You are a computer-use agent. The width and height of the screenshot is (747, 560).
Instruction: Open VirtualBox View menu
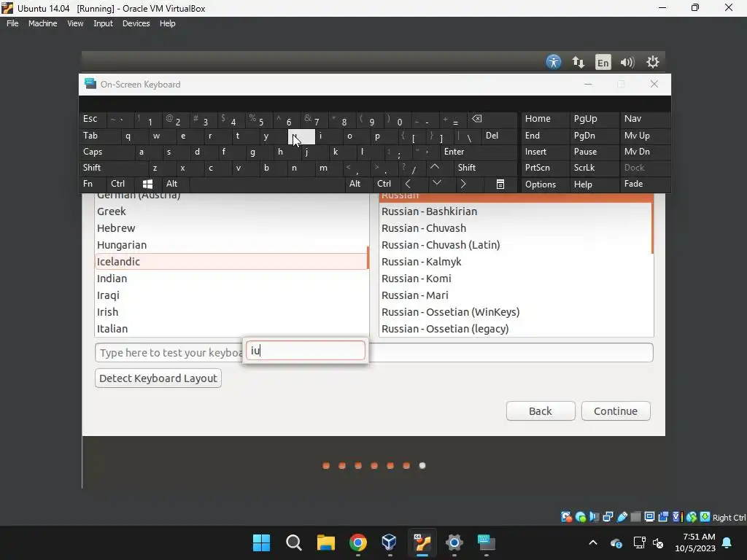(x=75, y=23)
